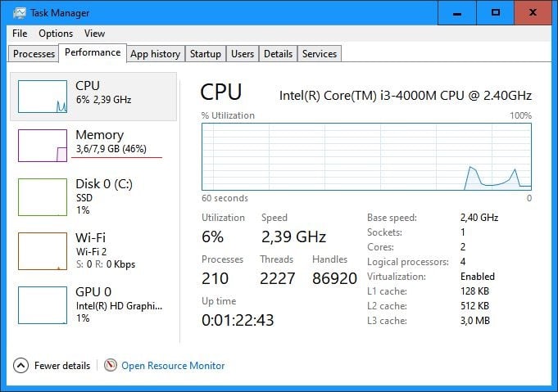Open the File menu

pos(20,34)
